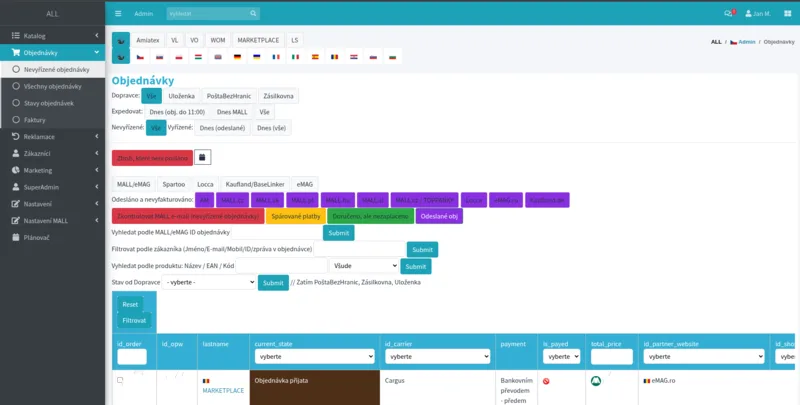Focus the id_order filter input

click(132, 357)
